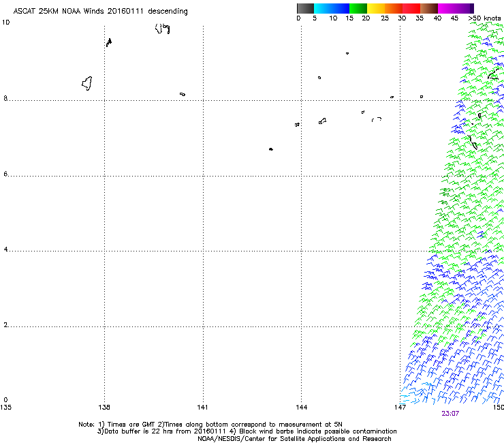Click the cyan 5-10 knots color band

[x=332, y=8]
